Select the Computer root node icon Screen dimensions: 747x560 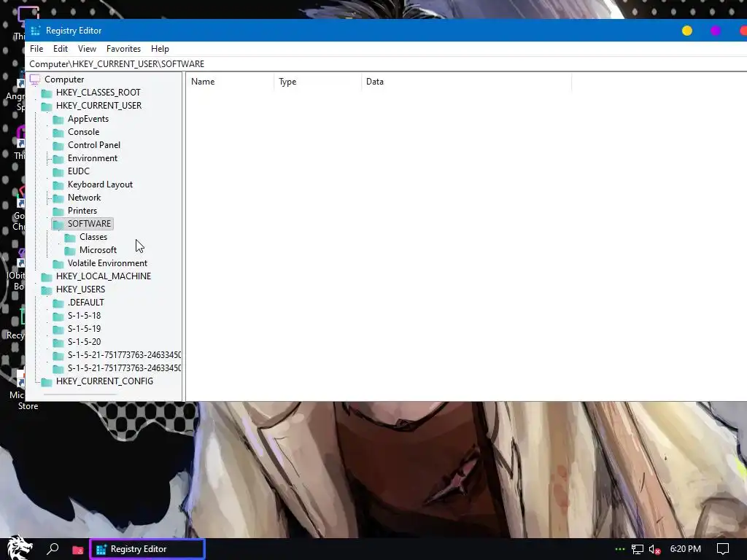(35, 79)
